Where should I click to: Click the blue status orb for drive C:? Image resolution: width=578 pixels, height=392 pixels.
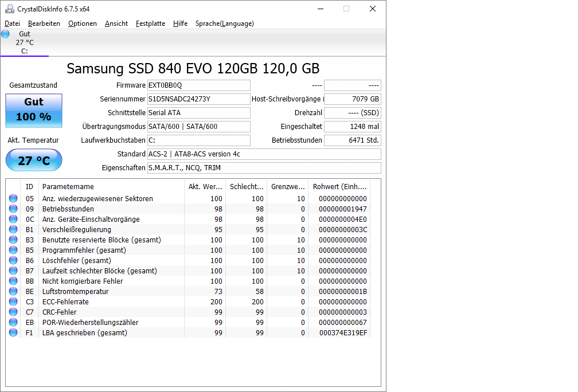[6, 34]
